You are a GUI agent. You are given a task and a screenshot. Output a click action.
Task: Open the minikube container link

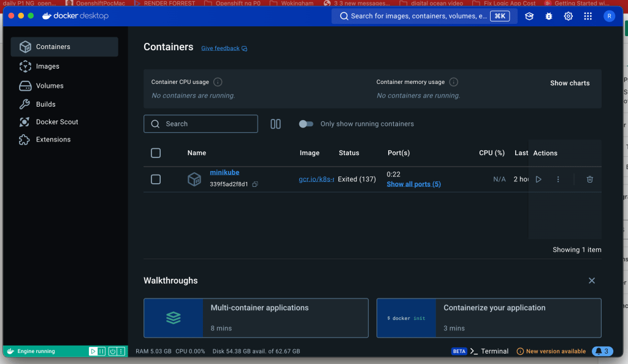pyautogui.click(x=224, y=172)
